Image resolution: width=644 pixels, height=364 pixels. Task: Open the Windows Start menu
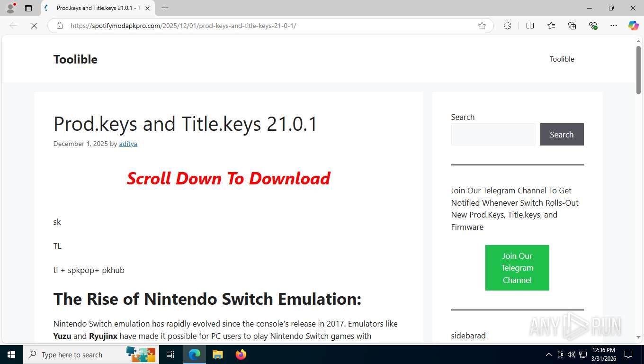[x=11, y=355]
